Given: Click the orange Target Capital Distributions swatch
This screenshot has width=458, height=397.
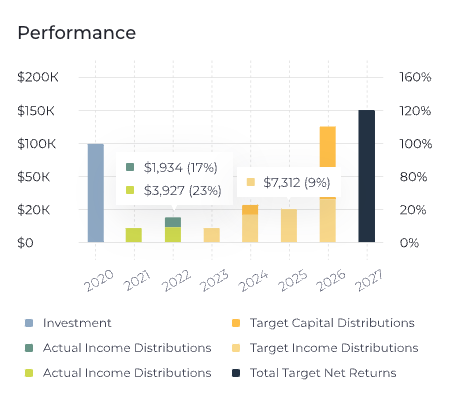Looking at the screenshot, I should [x=236, y=323].
